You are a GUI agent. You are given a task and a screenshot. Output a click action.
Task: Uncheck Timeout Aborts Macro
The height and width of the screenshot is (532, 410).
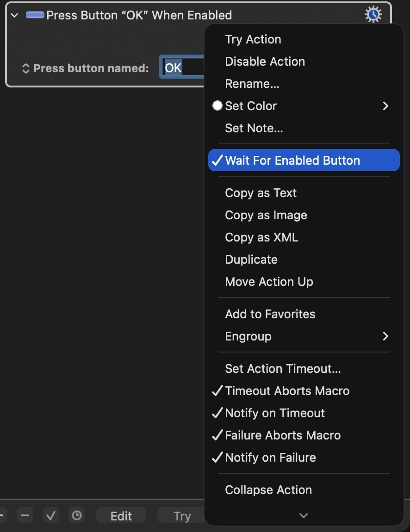coord(287,391)
